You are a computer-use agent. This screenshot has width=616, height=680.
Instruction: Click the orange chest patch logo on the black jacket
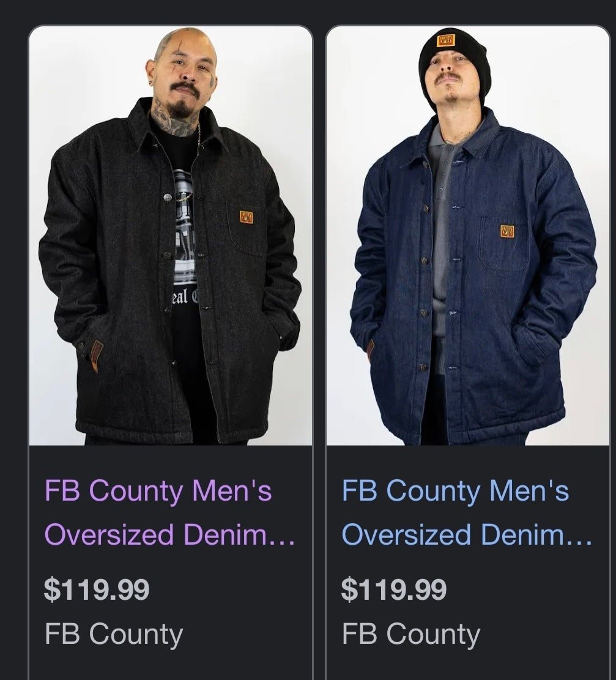point(247,217)
